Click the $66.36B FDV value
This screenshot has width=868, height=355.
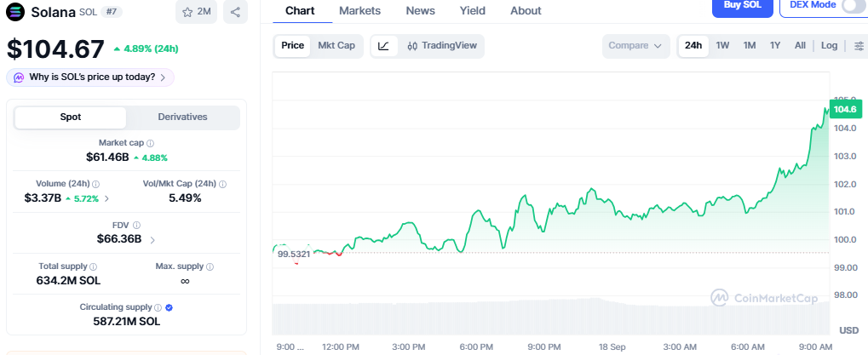pyautogui.click(x=119, y=239)
